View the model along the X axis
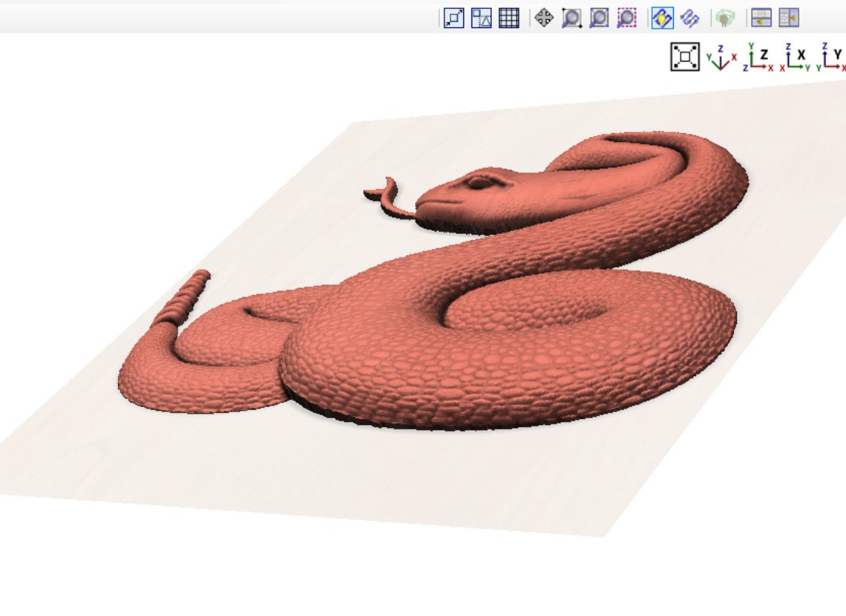The height and width of the screenshot is (616, 846). click(x=790, y=56)
